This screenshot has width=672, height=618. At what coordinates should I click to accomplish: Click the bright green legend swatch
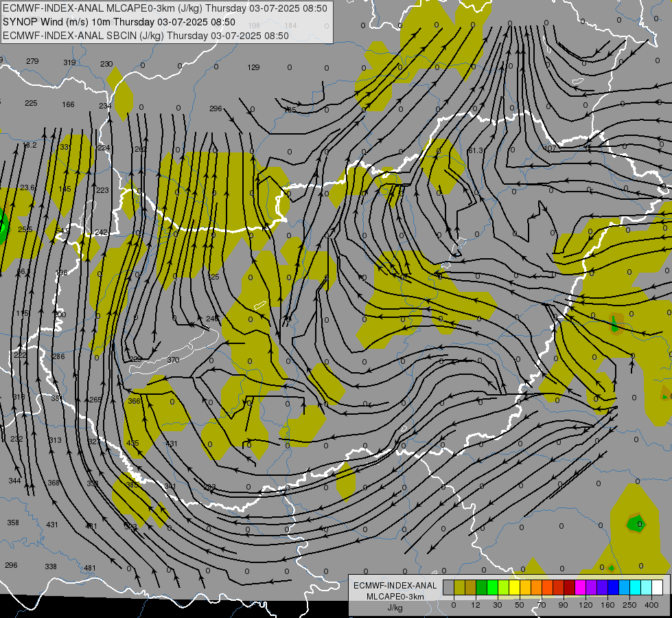coord(492,588)
